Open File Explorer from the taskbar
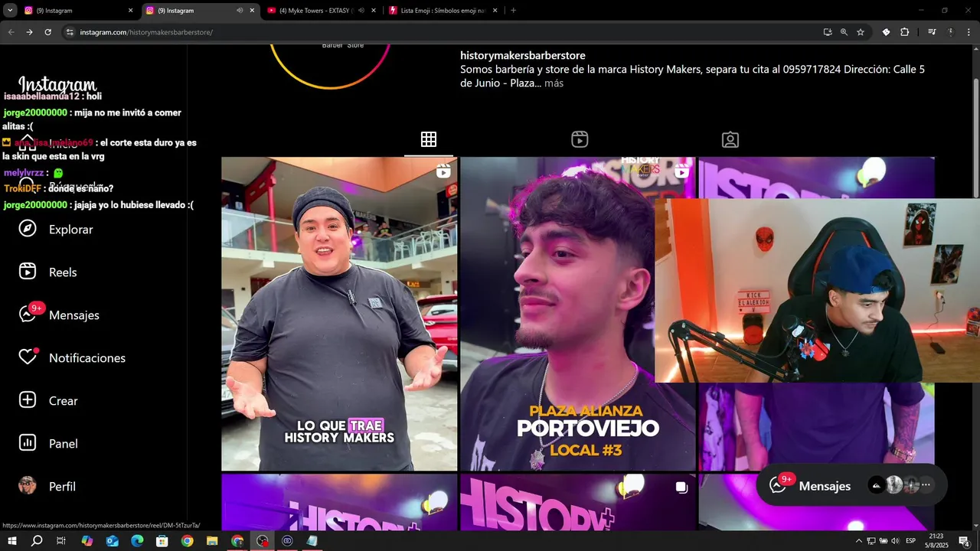Viewport: 980px width, 551px height. (212, 541)
